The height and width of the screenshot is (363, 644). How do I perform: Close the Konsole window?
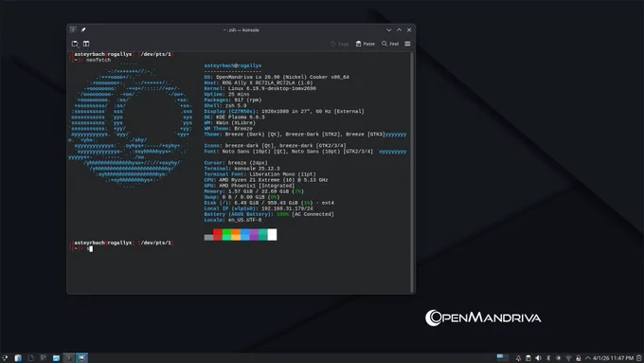(x=409, y=30)
